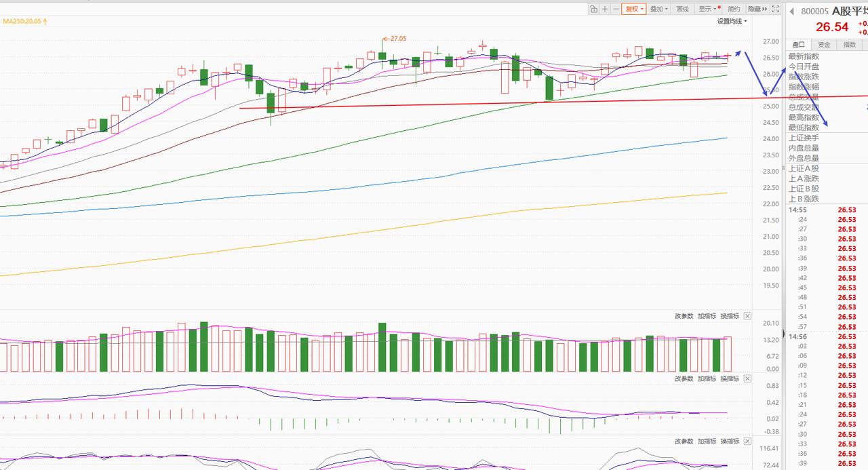Click the 27.00 price axis label
This screenshot has width=868, height=470.
pos(770,41)
